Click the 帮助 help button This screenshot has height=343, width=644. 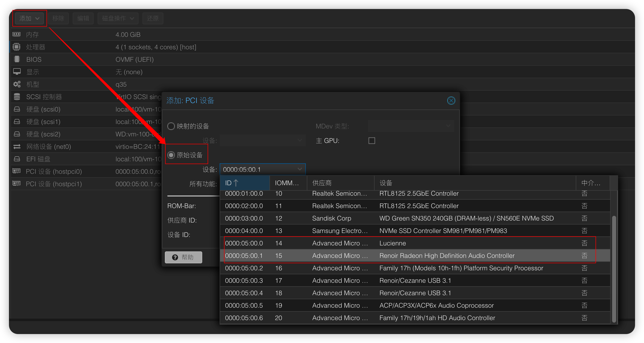(184, 257)
